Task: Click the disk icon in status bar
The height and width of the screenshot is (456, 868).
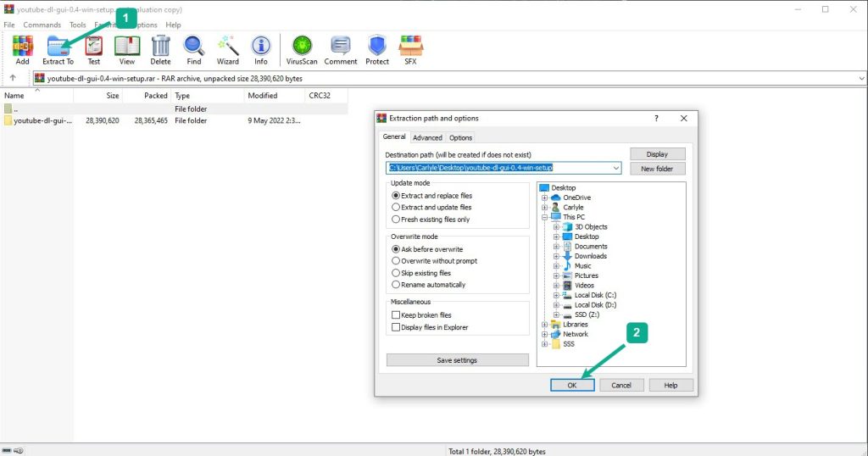Action: tap(7, 450)
